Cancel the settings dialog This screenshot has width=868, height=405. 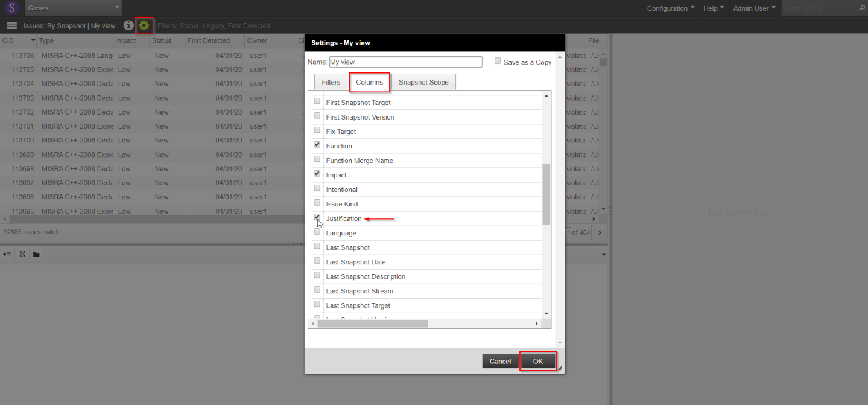point(500,361)
